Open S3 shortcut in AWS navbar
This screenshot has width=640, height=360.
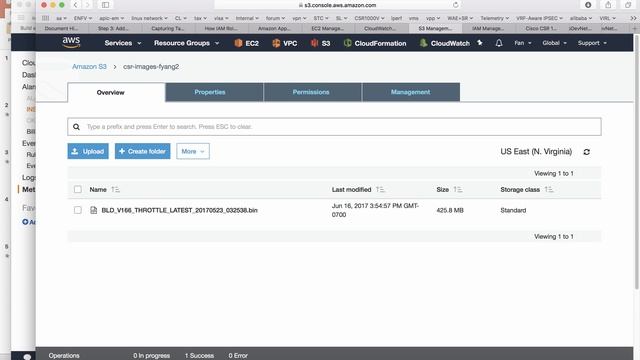click(x=320, y=43)
